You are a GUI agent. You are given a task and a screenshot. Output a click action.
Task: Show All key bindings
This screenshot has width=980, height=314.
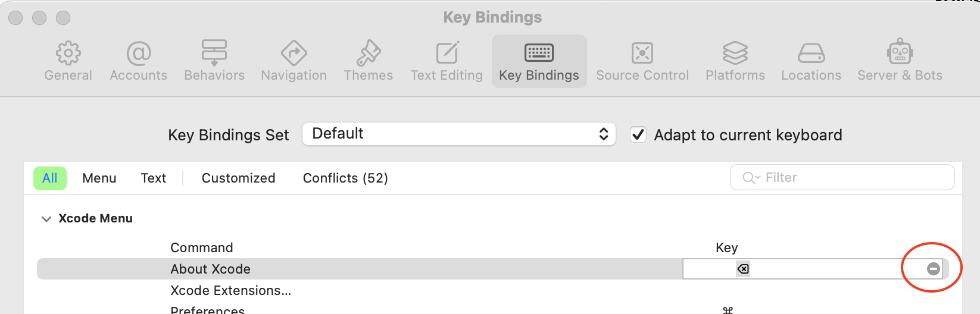pyautogui.click(x=50, y=178)
